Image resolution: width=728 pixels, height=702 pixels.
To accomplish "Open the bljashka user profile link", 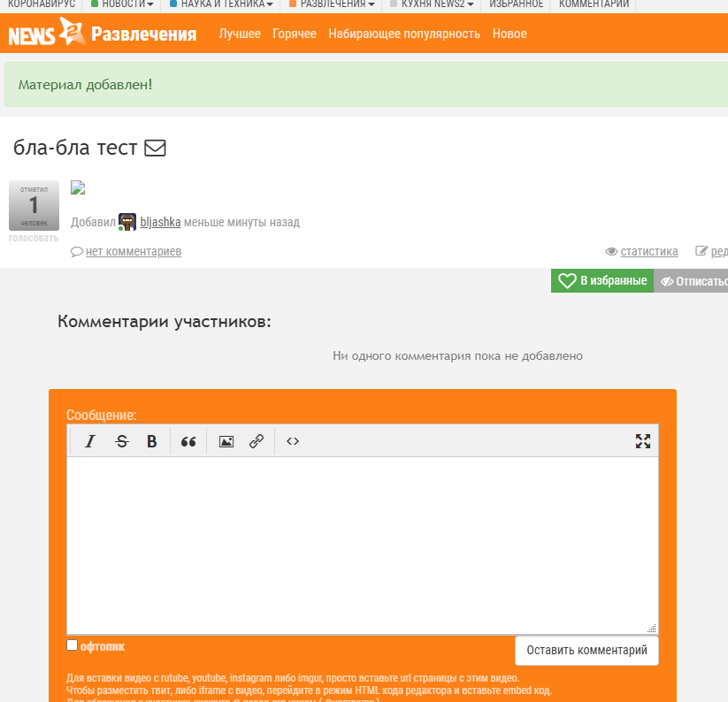I will pos(160,222).
